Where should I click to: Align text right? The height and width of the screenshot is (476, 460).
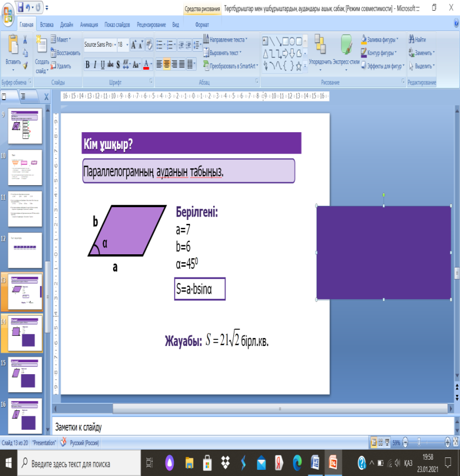point(174,64)
